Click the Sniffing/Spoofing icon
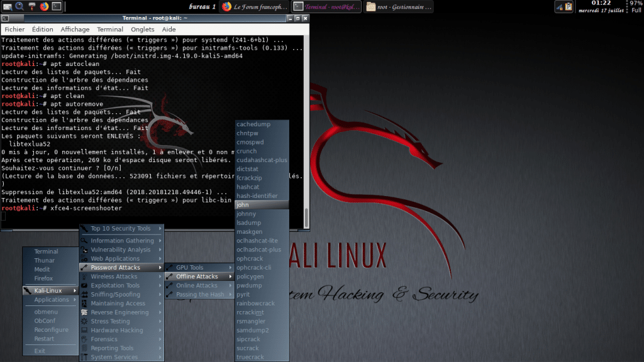The height and width of the screenshot is (362, 644). 84,294
